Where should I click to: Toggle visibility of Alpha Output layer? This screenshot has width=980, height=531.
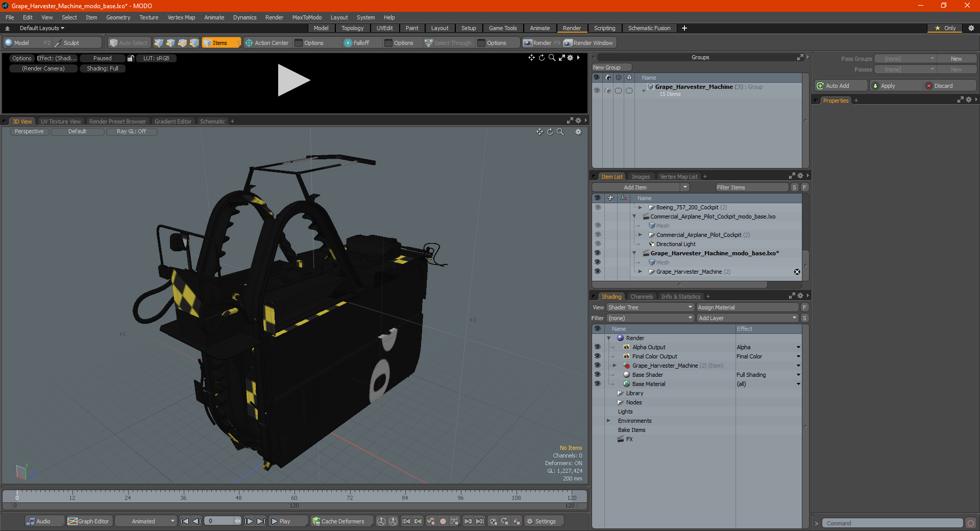pyautogui.click(x=597, y=347)
